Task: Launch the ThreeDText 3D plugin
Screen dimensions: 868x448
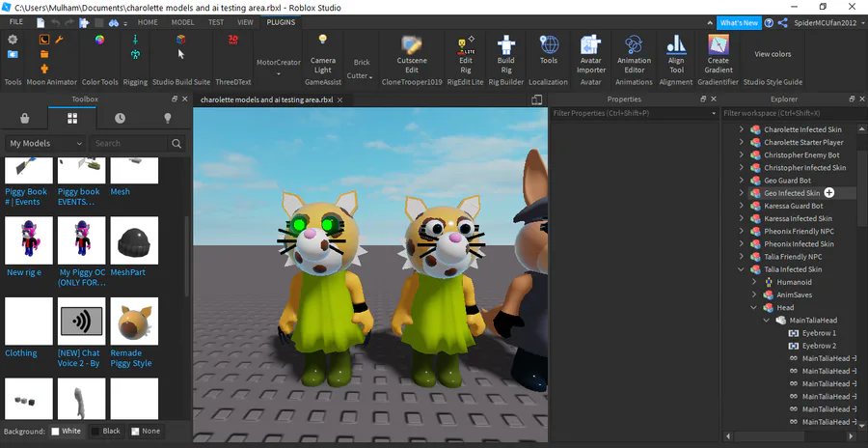Action: pyautogui.click(x=233, y=40)
